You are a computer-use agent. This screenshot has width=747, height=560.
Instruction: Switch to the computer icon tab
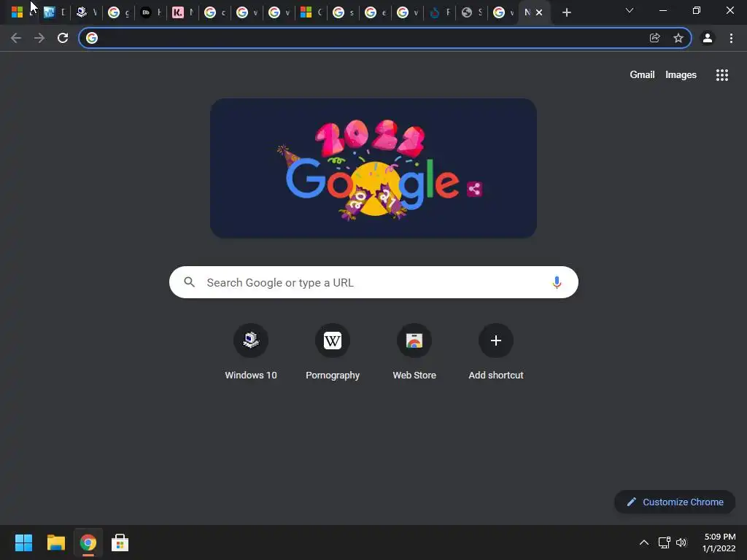86,12
